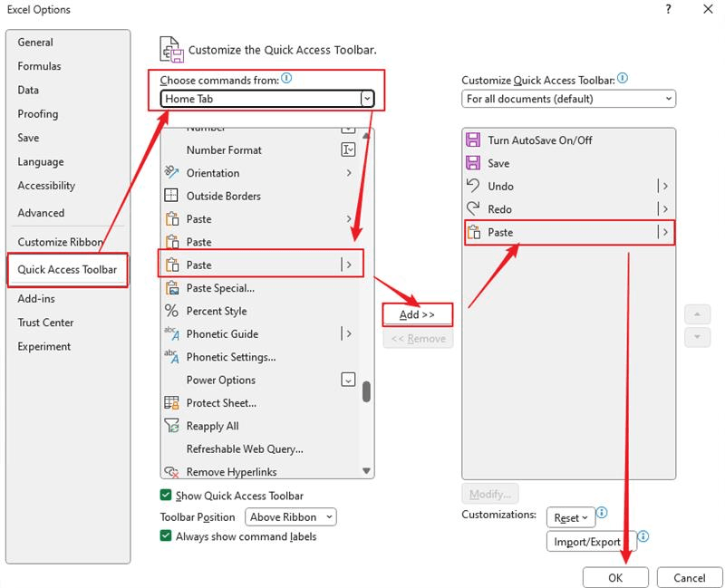Select the Undo icon in the toolbar list
Viewport: 725px width, 588px height.
(x=473, y=186)
